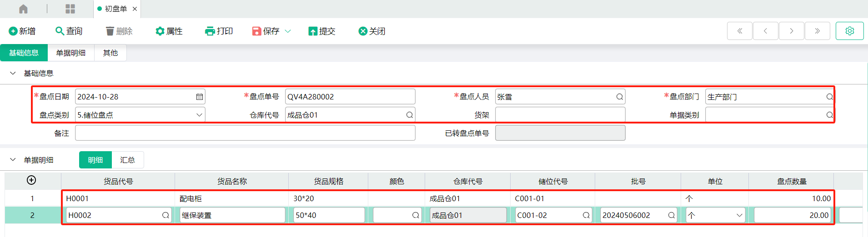Image resolution: width=868 pixels, height=237 pixels.
Task: Open the calendar picker for 盘点日期
Action: [x=199, y=97]
